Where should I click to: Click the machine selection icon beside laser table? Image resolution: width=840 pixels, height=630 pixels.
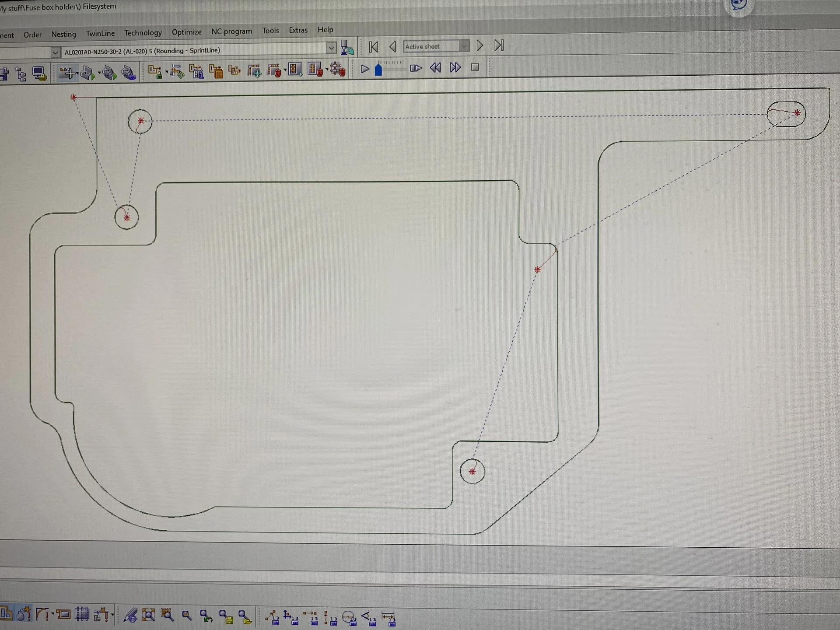[x=347, y=48]
